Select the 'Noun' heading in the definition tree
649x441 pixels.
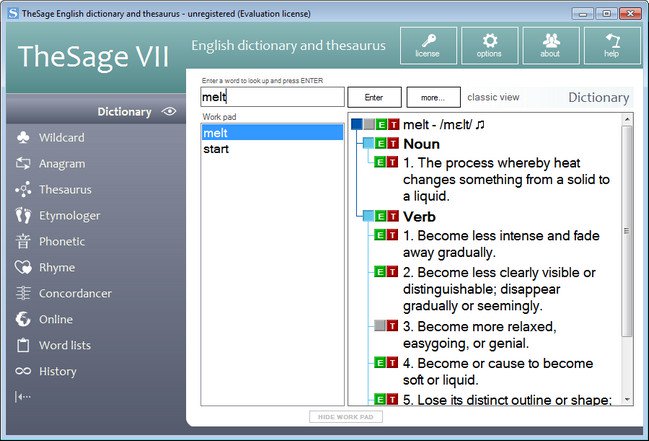tap(421, 144)
